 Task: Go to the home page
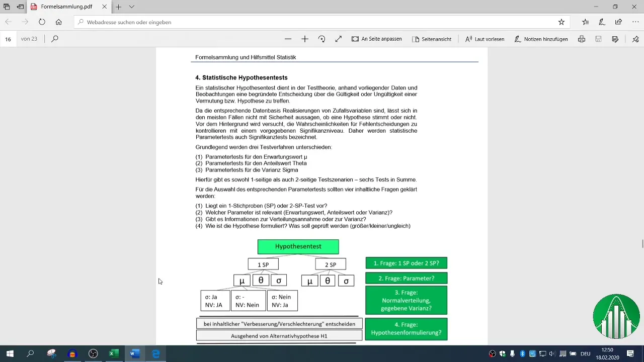[59, 22]
